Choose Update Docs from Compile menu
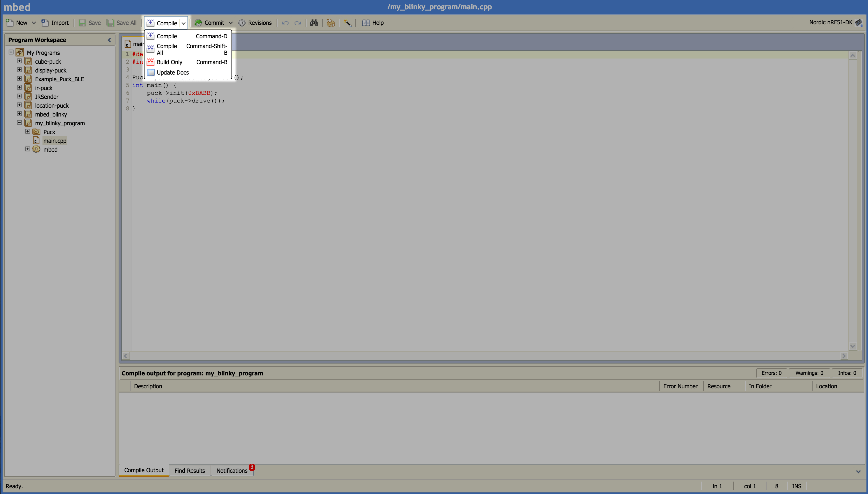868x494 pixels. click(x=172, y=72)
